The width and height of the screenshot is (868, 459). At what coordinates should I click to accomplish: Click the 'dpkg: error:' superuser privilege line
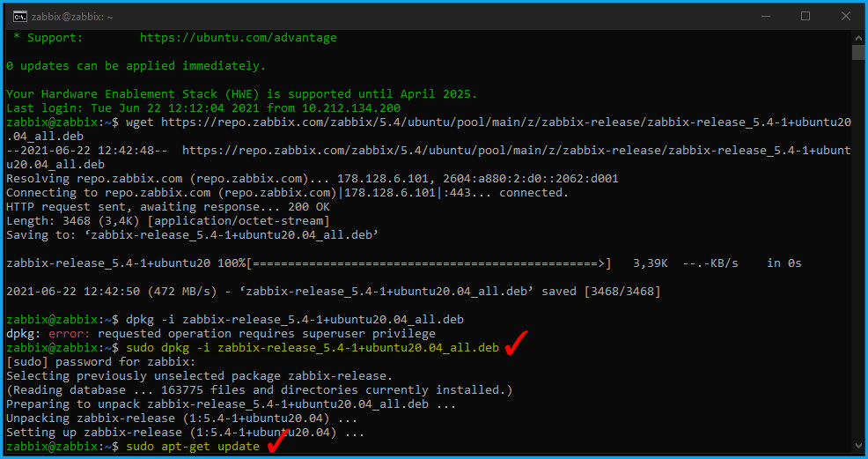coord(221,334)
